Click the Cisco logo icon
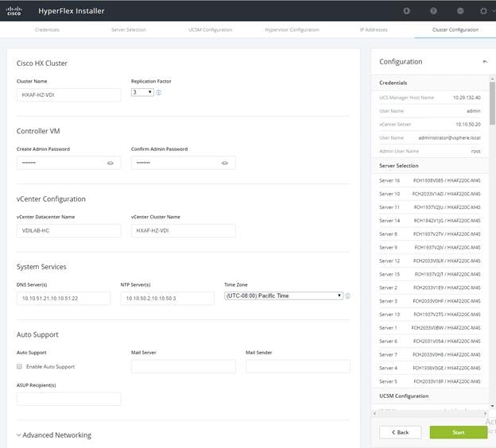Screen dimensions: 496x448 [14, 11]
